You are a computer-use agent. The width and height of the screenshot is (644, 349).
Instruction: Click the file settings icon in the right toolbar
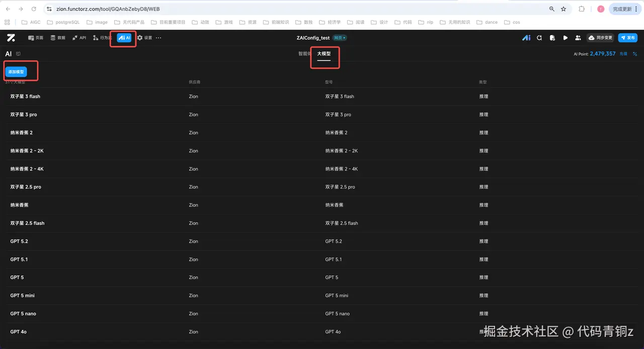[x=552, y=38]
